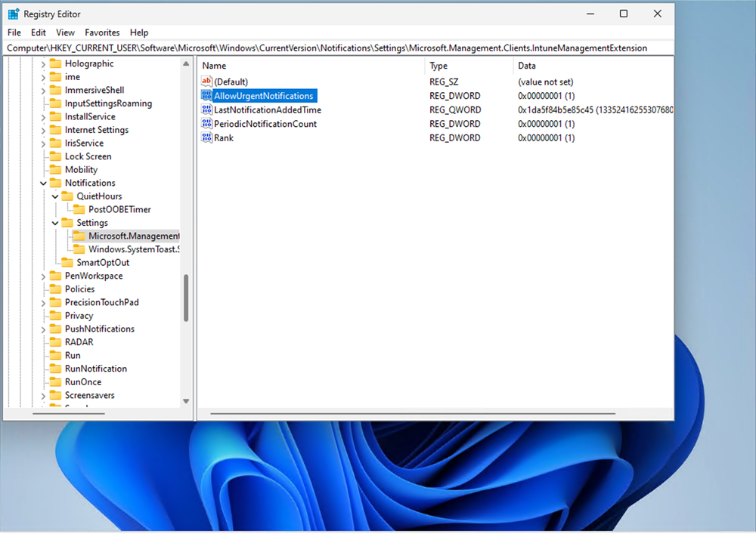The height and width of the screenshot is (534, 756).
Task: Open the Edit menu
Action: (x=38, y=32)
